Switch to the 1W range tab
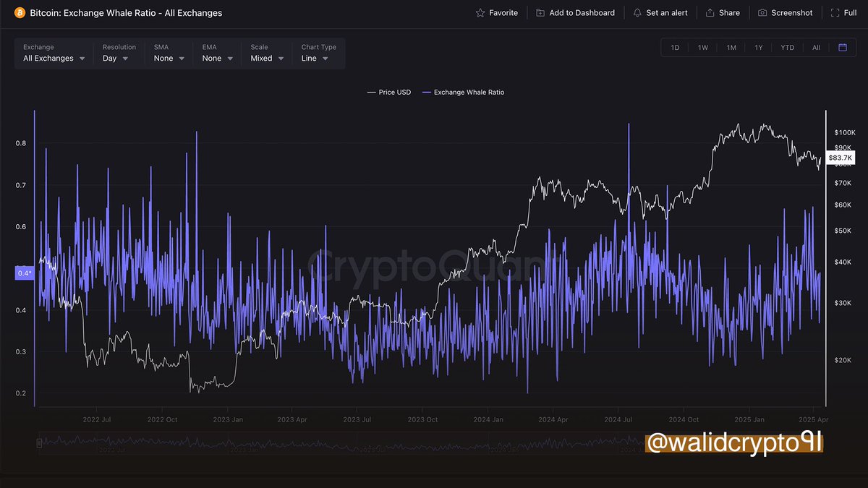Viewport: 868px width, 488px height. pyautogui.click(x=702, y=47)
